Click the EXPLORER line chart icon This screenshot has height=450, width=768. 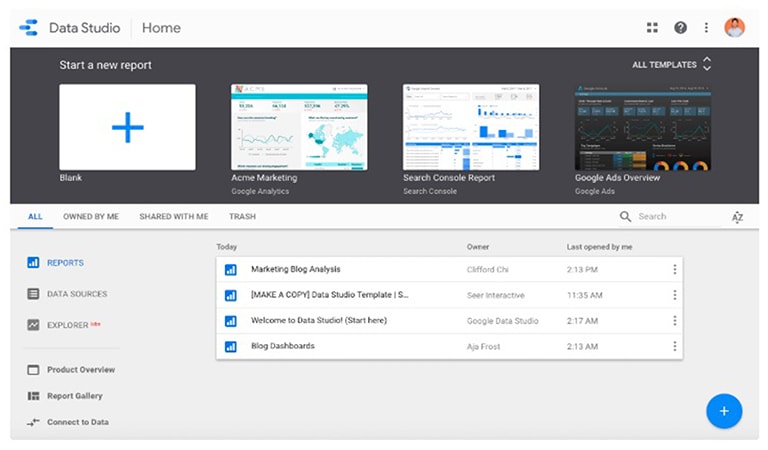point(33,325)
